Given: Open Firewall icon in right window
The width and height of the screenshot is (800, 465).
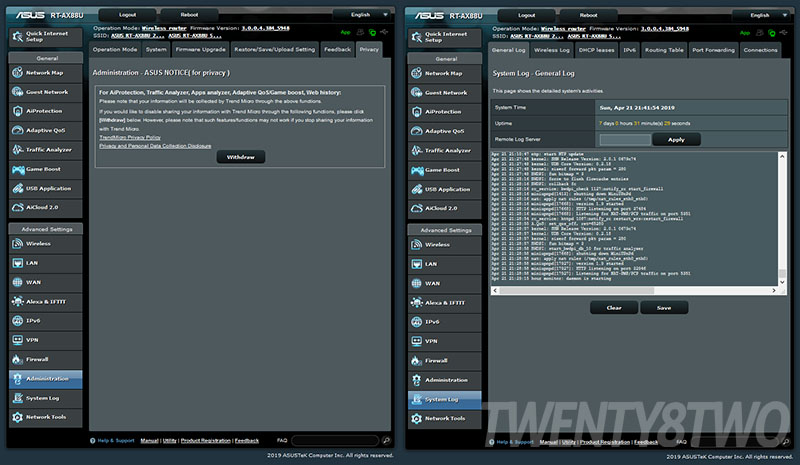Looking at the screenshot, I should click(416, 361).
